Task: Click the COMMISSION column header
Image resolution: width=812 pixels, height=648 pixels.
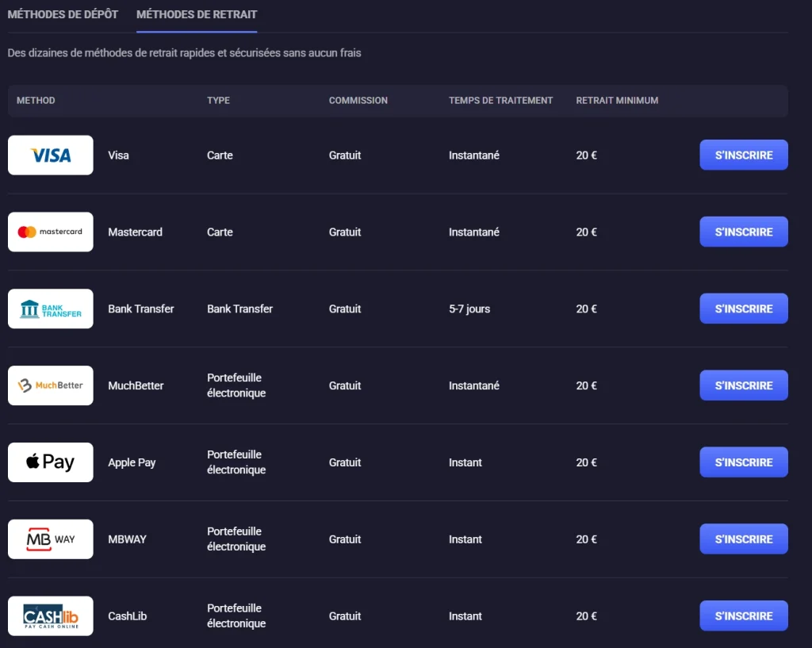Action: 358,101
